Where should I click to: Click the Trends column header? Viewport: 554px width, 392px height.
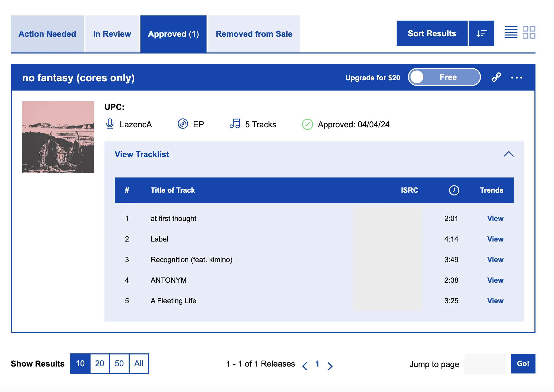492,190
